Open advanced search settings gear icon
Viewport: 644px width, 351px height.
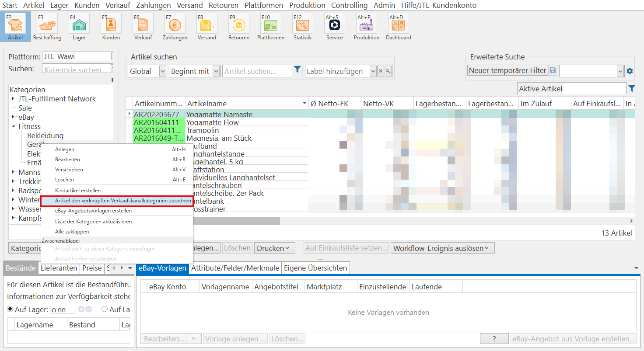[630, 71]
